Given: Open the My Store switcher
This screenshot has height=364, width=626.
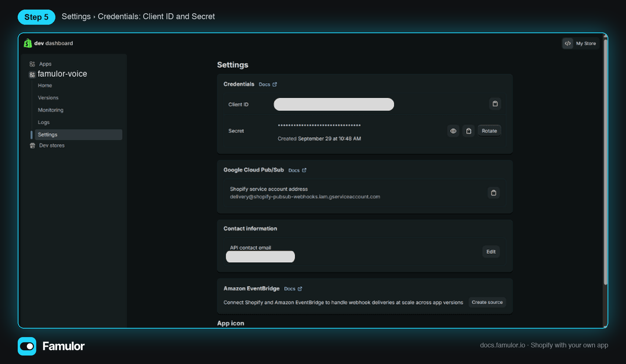Looking at the screenshot, I should [581, 43].
